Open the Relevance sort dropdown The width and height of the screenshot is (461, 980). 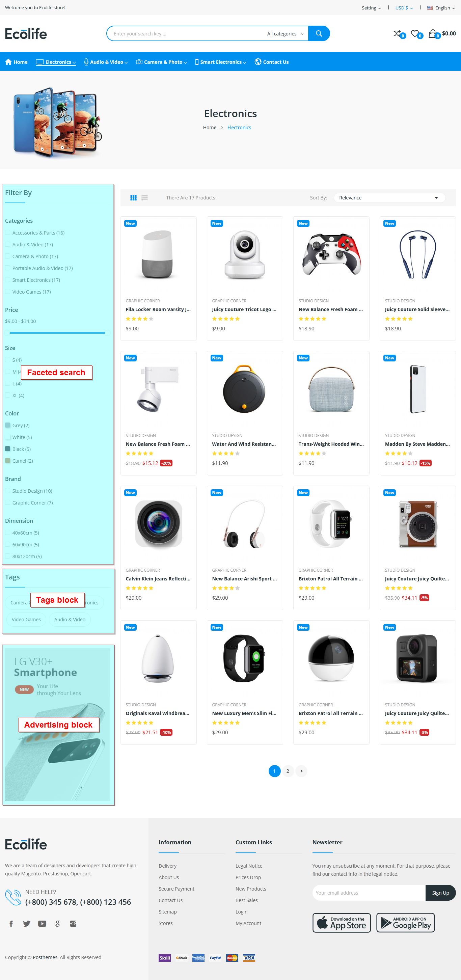[389, 198]
